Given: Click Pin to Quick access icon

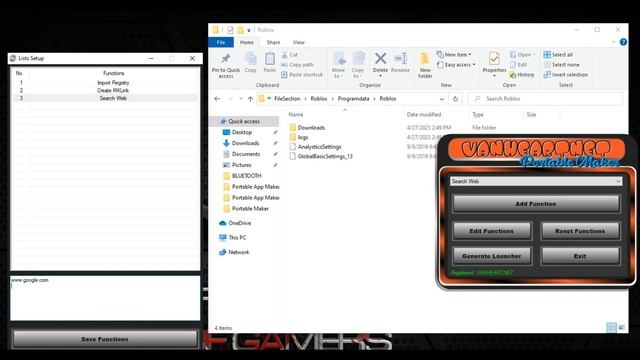Looking at the screenshot, I should (x=225, y=59).
